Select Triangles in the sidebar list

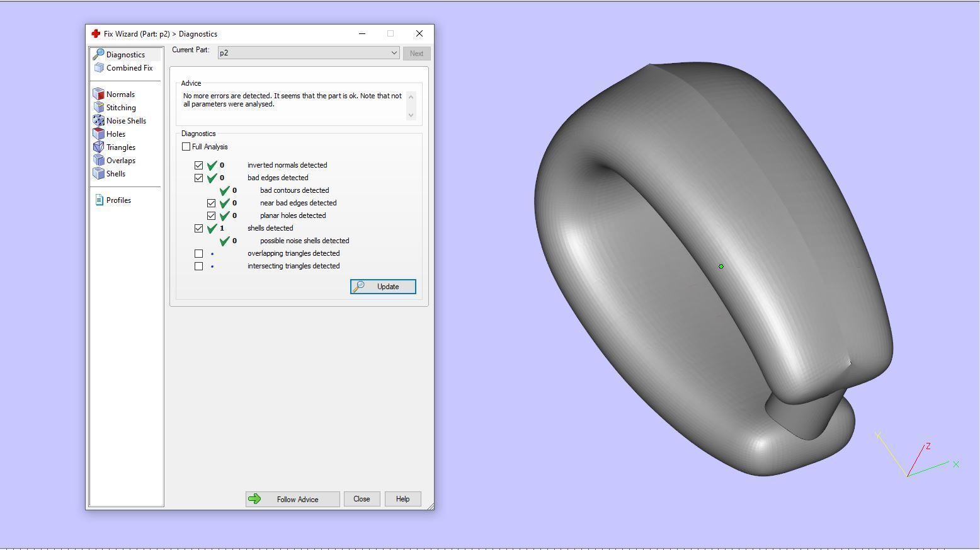(121, 147)
